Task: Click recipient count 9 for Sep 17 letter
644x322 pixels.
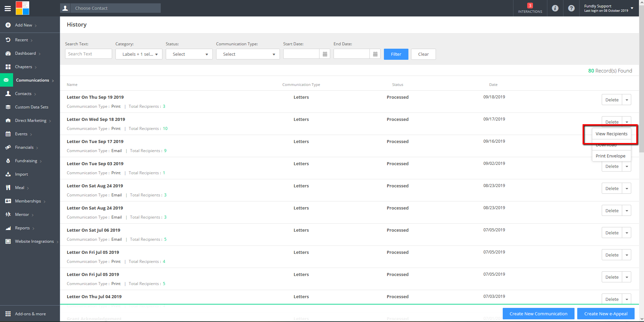Action: click(x=165, y=151)
